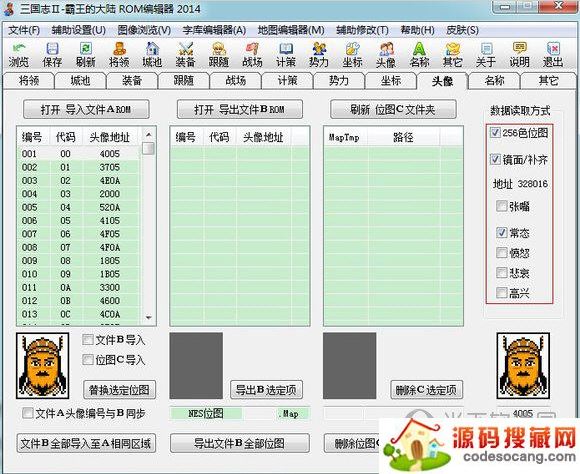Select row 005 with address 520A

78,207
